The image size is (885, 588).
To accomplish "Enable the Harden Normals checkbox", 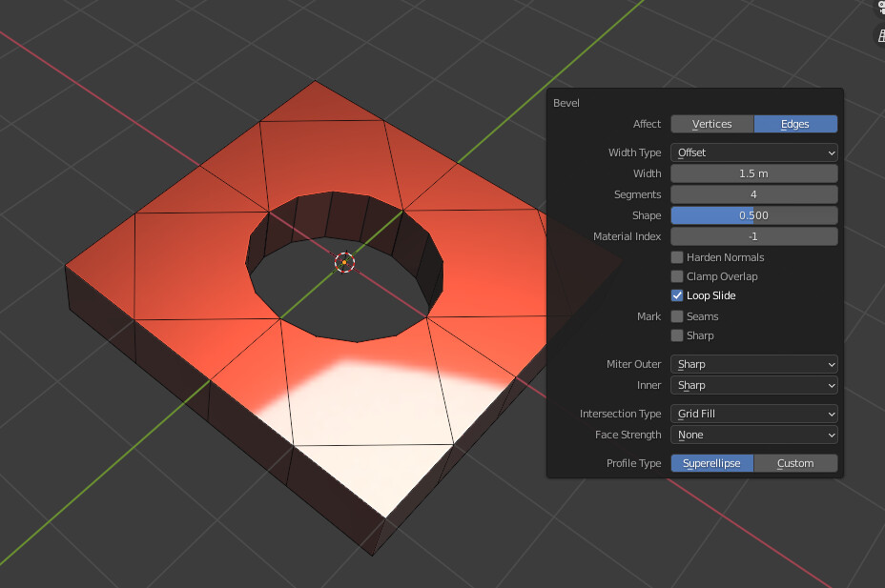I will click(677, 257).
